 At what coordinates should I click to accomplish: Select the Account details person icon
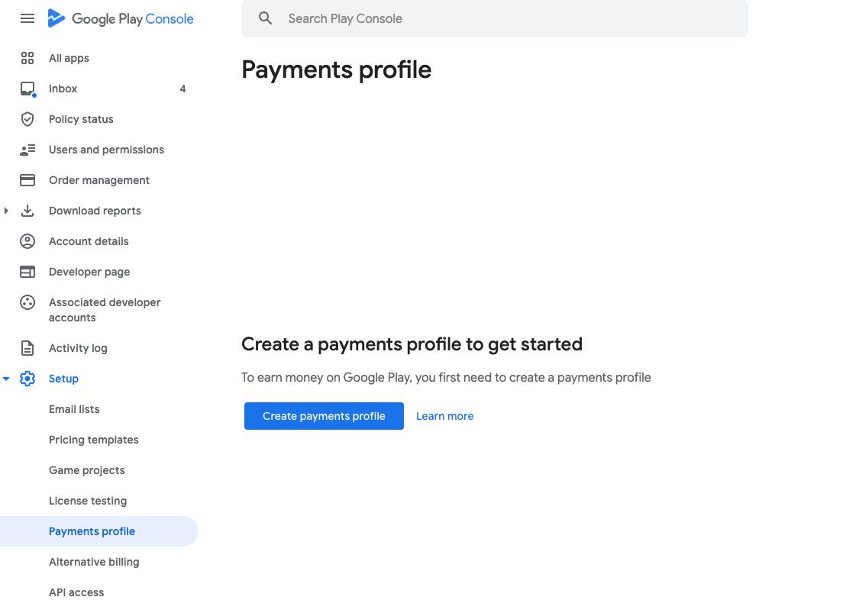click(27, 241)
